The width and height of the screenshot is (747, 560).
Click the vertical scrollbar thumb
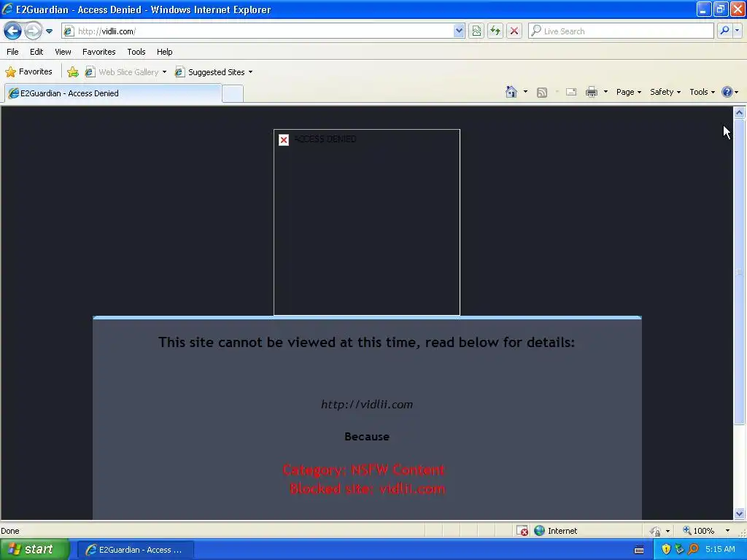pyautogui.click(x=739, y=271)
